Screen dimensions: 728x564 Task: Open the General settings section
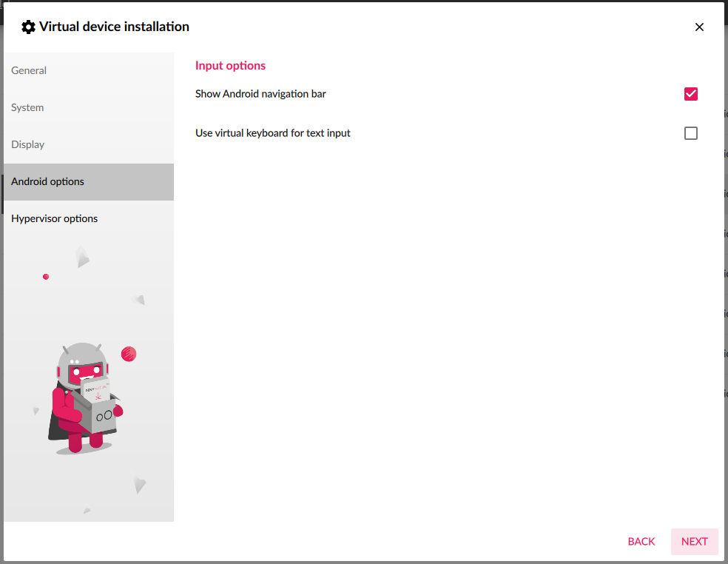point(29,71)
